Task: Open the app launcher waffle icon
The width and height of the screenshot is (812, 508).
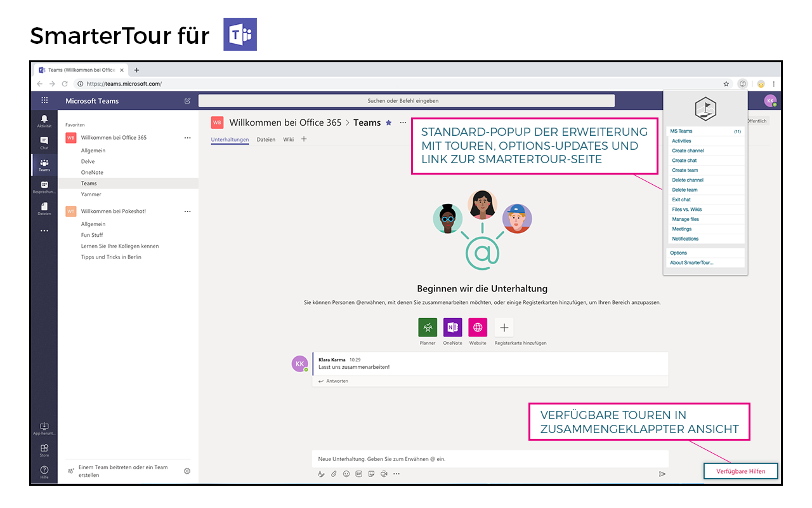Action: pos(44,100)
